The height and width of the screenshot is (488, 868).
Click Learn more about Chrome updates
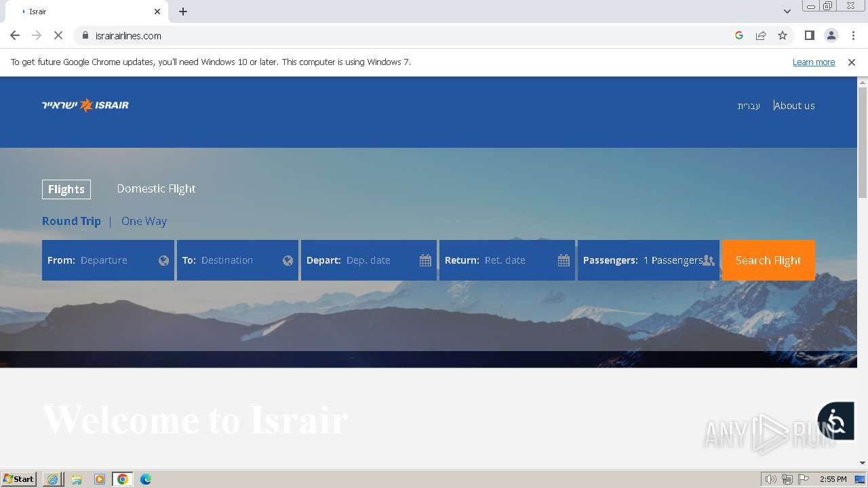(814, 62)
